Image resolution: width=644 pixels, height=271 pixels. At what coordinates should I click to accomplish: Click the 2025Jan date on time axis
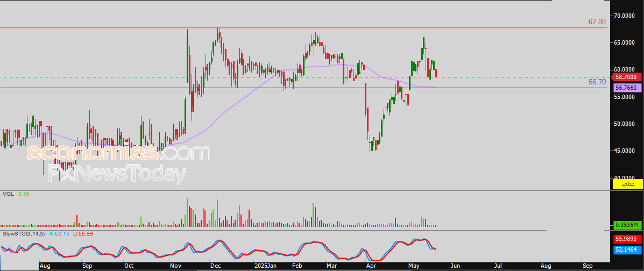265,266
